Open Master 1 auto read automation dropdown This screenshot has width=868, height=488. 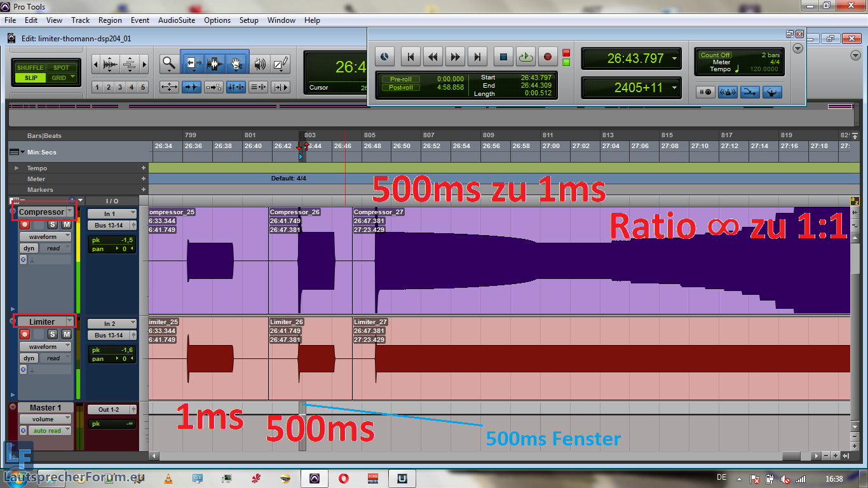(51, 431)
